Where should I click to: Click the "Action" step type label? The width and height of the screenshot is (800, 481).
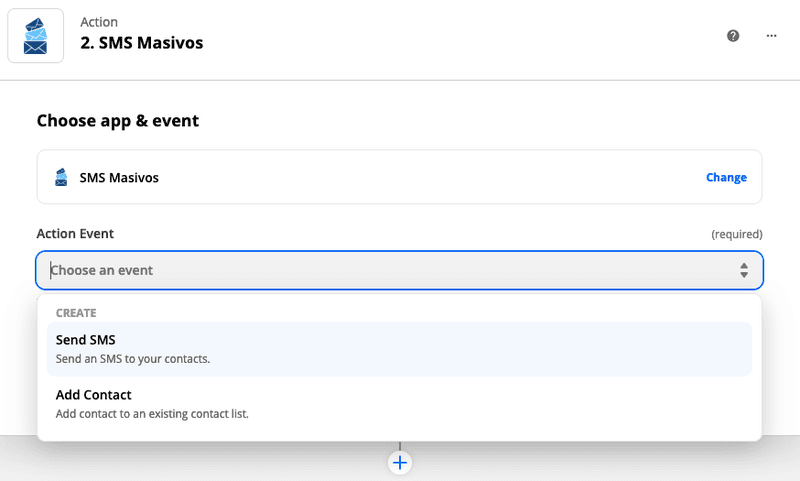[99, 22]
